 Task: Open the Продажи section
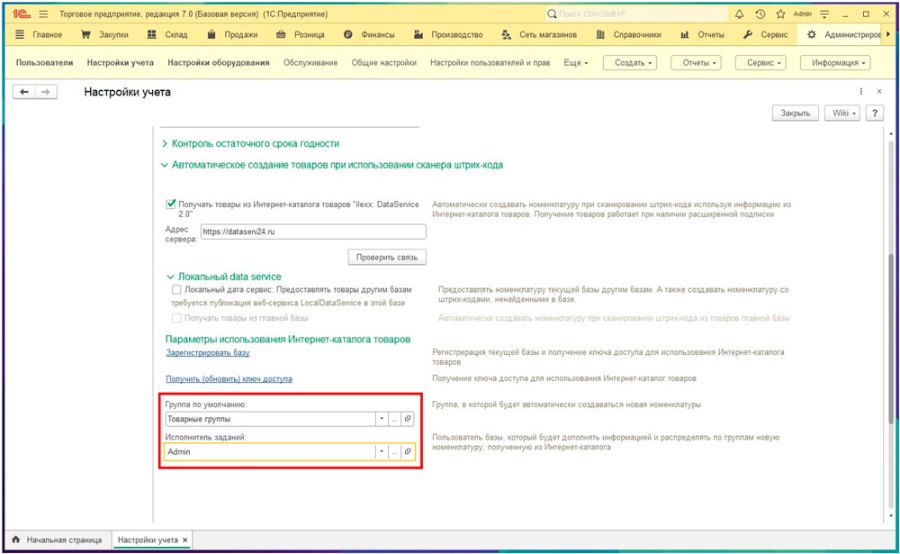232,34
